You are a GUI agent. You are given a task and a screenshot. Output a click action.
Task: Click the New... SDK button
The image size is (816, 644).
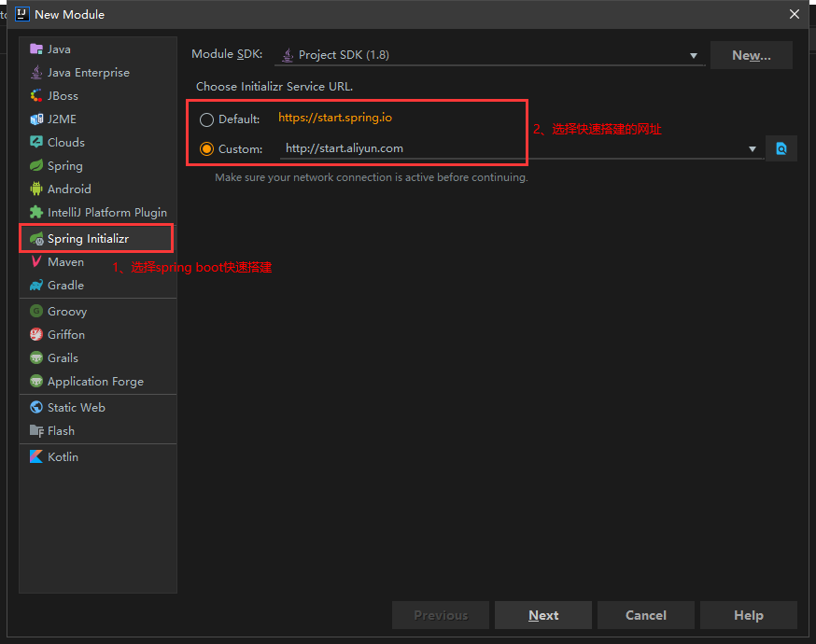751,55
